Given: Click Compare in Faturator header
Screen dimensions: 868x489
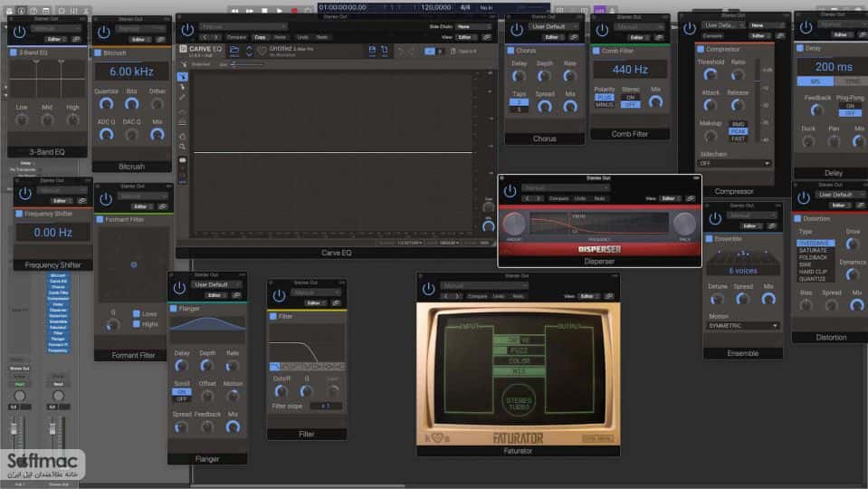Looking at the screenshot, I should pyautogui.click(x=477, y=296).
